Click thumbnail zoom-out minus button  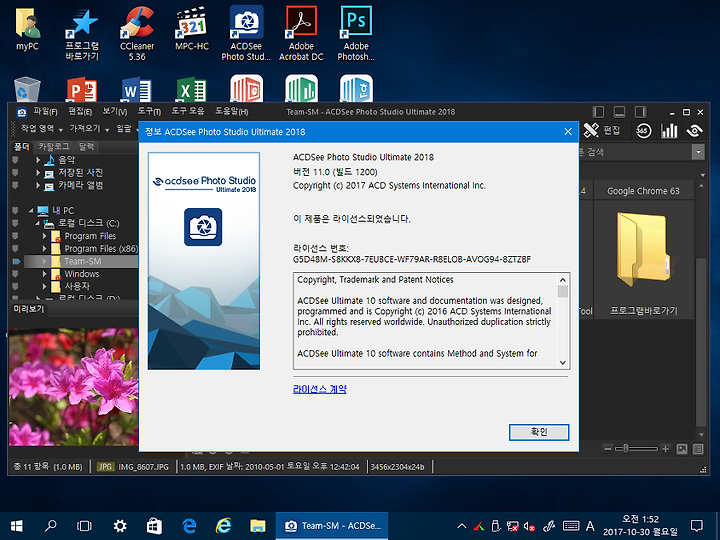[x=608, y=449]
